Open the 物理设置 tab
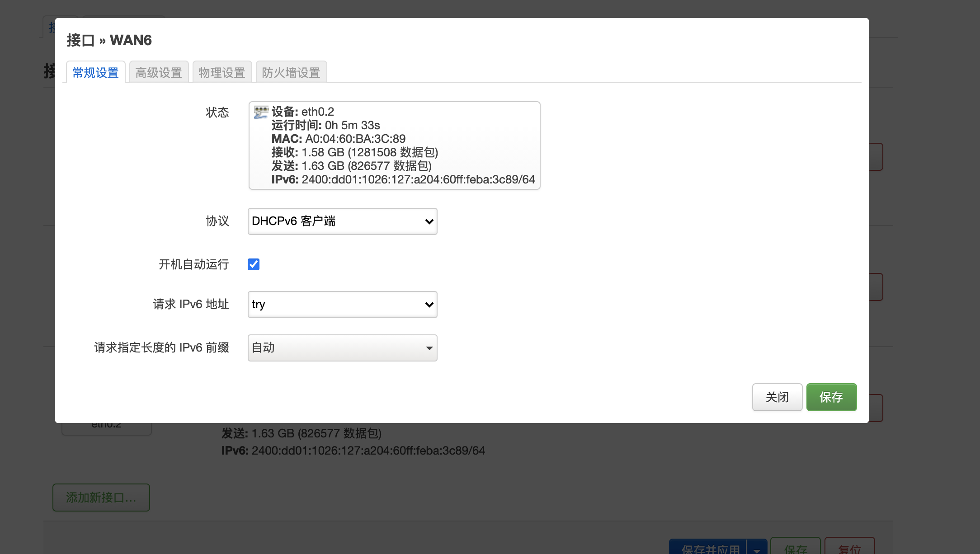 222,72
